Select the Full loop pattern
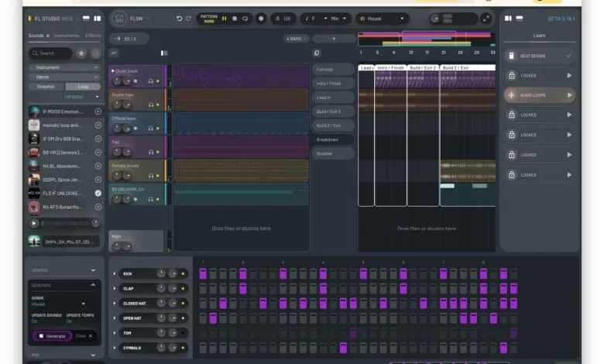 point(333,70)
